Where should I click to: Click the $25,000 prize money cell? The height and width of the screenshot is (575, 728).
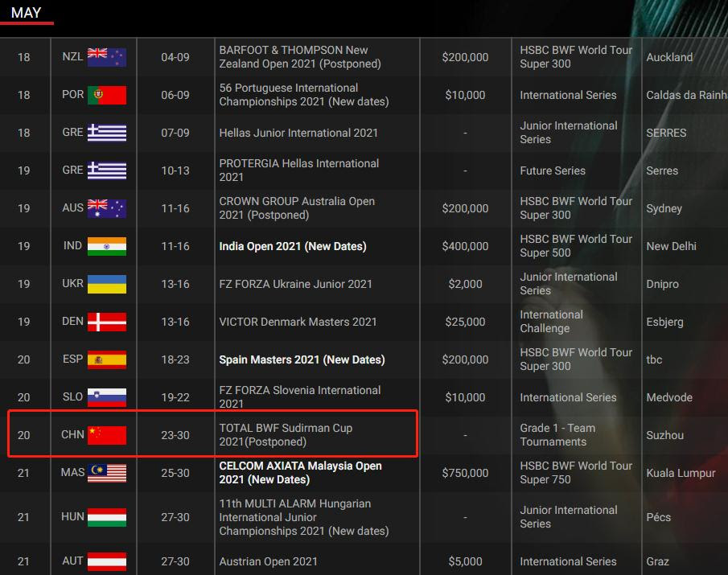click(465, 322)
